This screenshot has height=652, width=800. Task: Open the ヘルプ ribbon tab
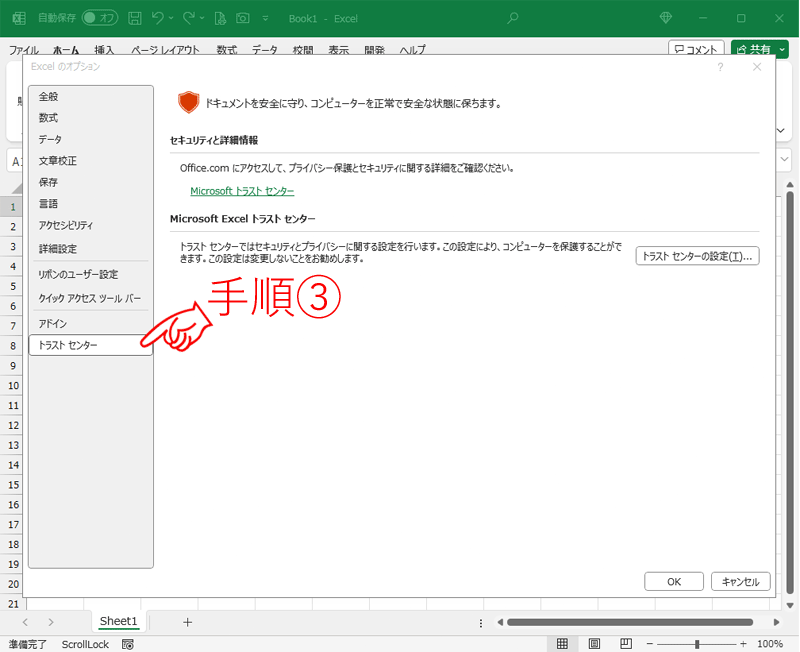[x=412, y=49]
